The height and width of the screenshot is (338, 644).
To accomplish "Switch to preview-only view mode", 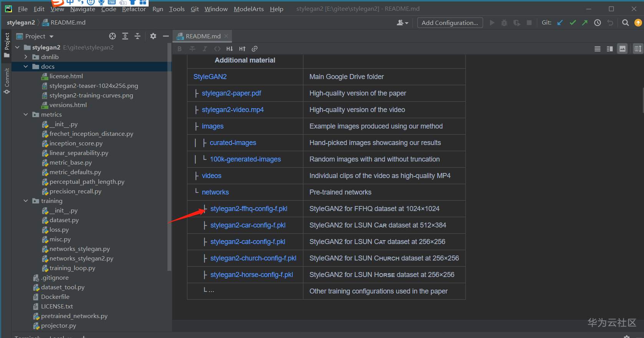I will (x=622, y=49).
